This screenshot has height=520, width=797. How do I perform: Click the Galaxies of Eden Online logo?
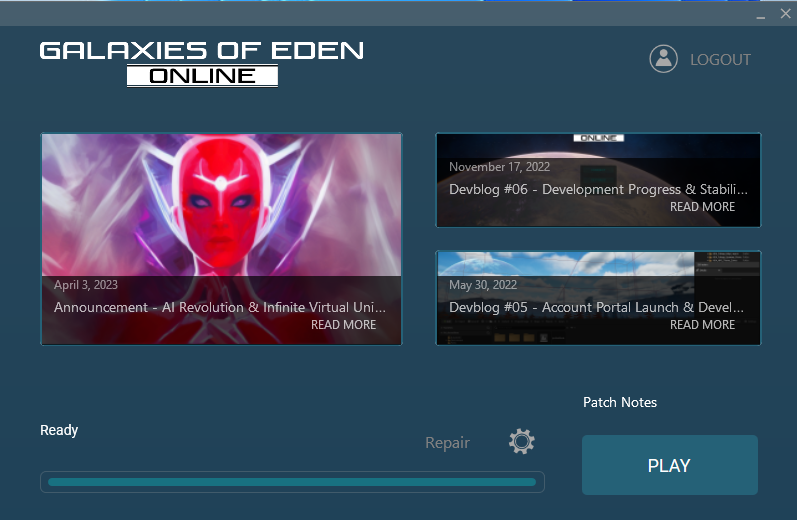pos(202,62)
